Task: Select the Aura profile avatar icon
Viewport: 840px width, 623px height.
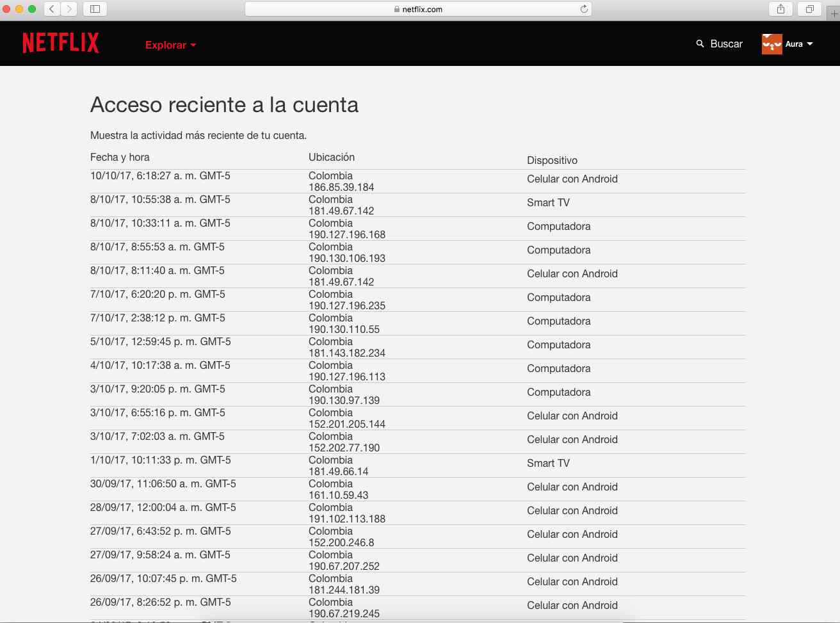Action: [x=771, y=44]
